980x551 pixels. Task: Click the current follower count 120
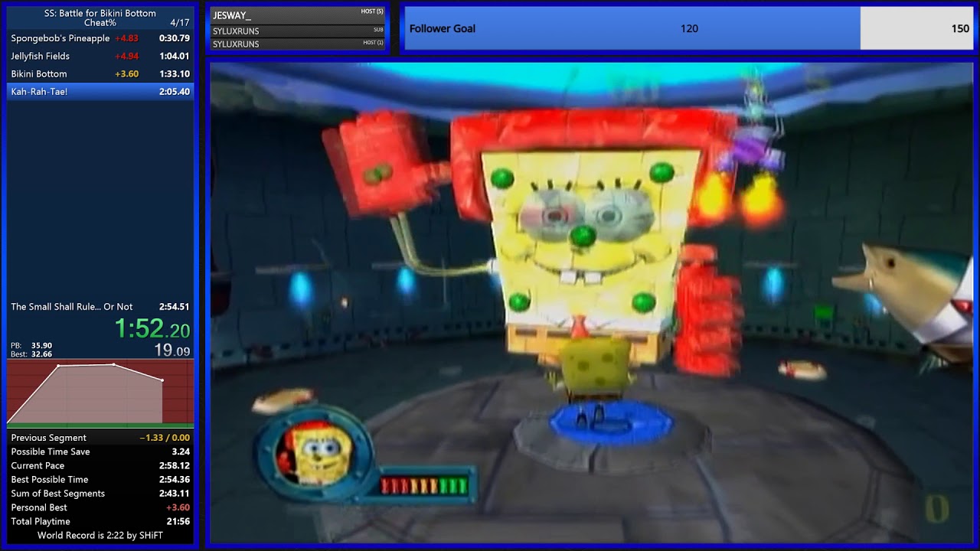[689, 28]
